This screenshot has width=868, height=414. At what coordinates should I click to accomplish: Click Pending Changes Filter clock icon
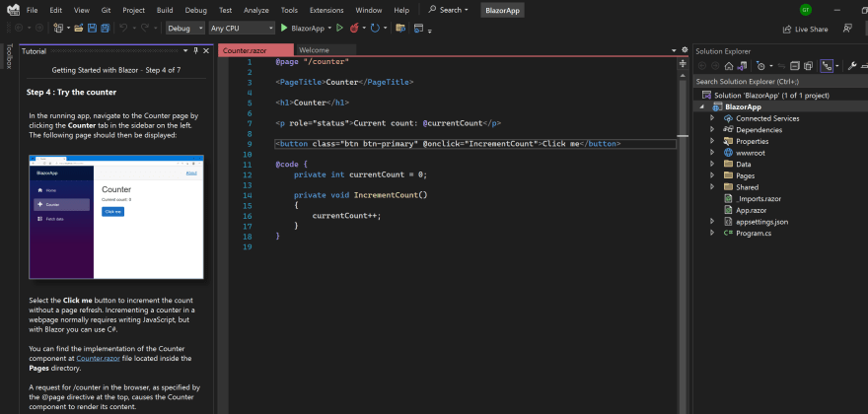pyautogui.click(x=760, y=66)
